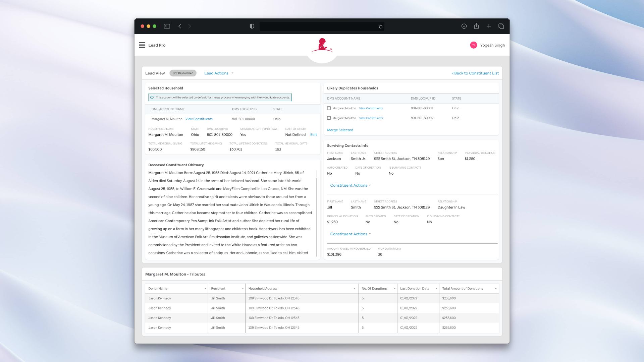644x362 pixels.
Task: Click the browser share icon
Action: pos(476,26)
